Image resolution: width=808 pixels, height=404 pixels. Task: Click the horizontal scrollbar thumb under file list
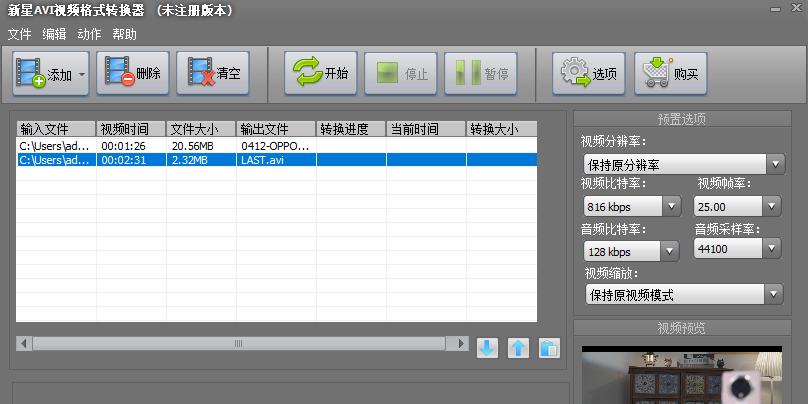tap(239, 343)
